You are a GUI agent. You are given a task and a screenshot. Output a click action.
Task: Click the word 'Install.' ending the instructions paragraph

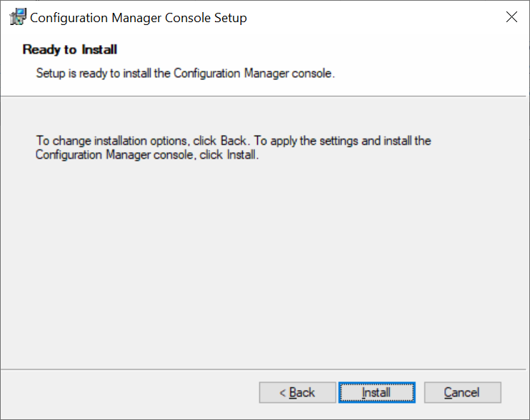pos(243,155)
